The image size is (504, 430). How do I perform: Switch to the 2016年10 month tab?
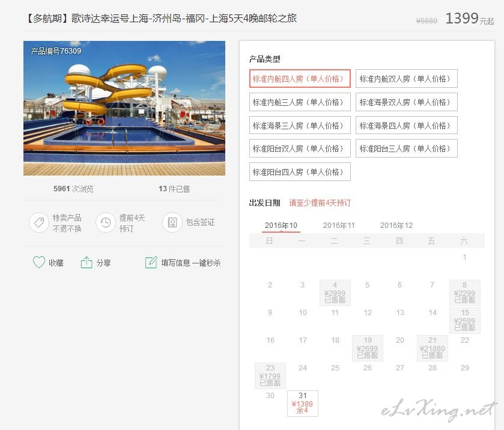281,226
